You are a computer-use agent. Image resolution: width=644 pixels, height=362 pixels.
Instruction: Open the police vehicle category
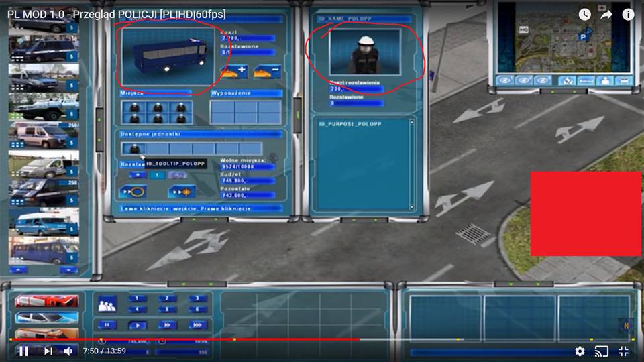point(46,318)
